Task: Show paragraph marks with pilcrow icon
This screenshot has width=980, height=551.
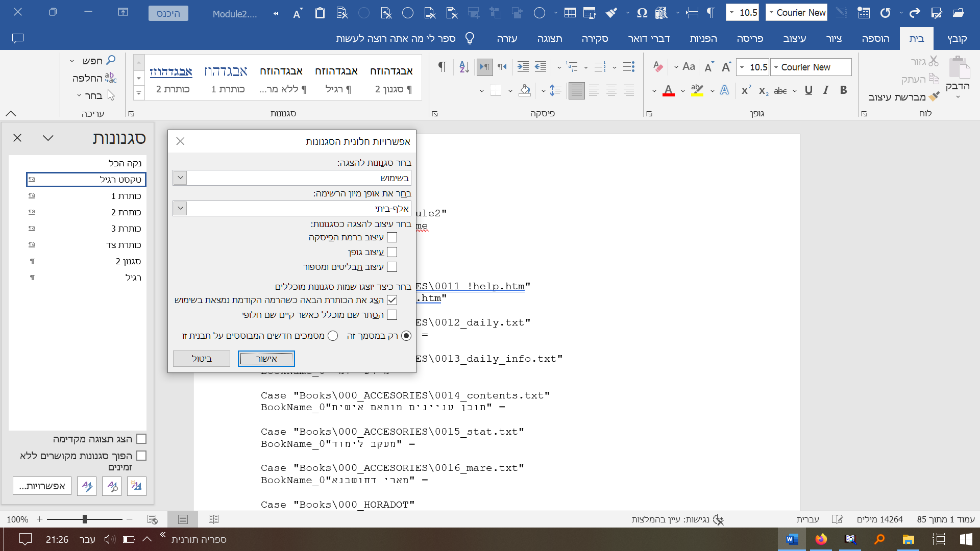Action: [442, 67]
